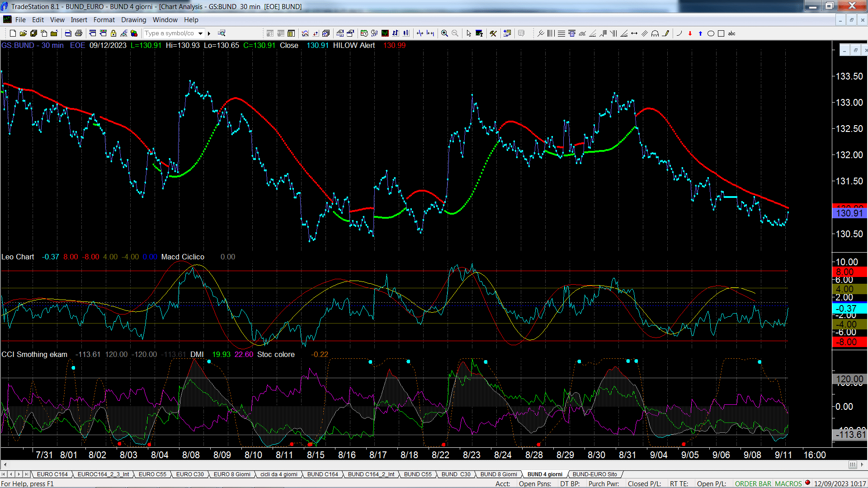
Task: Select the parallel lines channel tool
Action: click(x=645, y=33)
